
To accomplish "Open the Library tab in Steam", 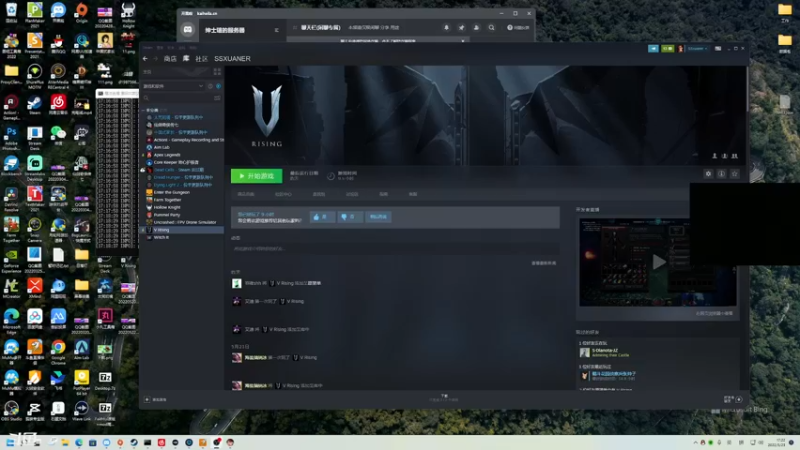I will tap(186, 59).
